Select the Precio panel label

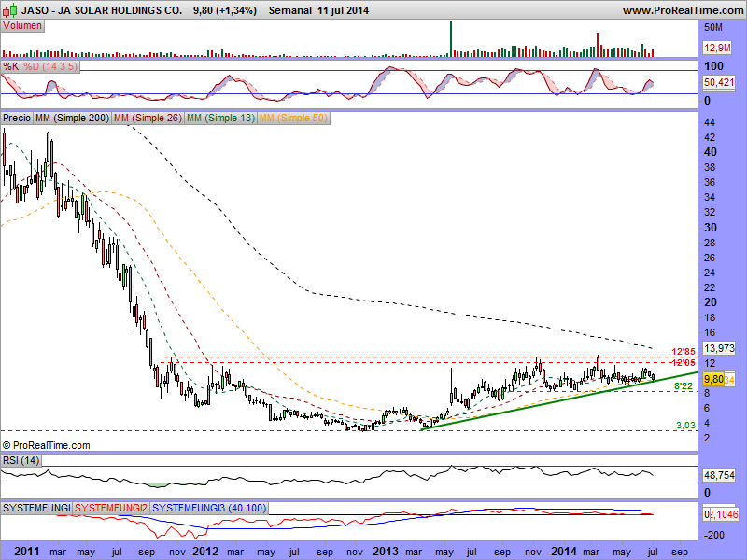(17, 118)
